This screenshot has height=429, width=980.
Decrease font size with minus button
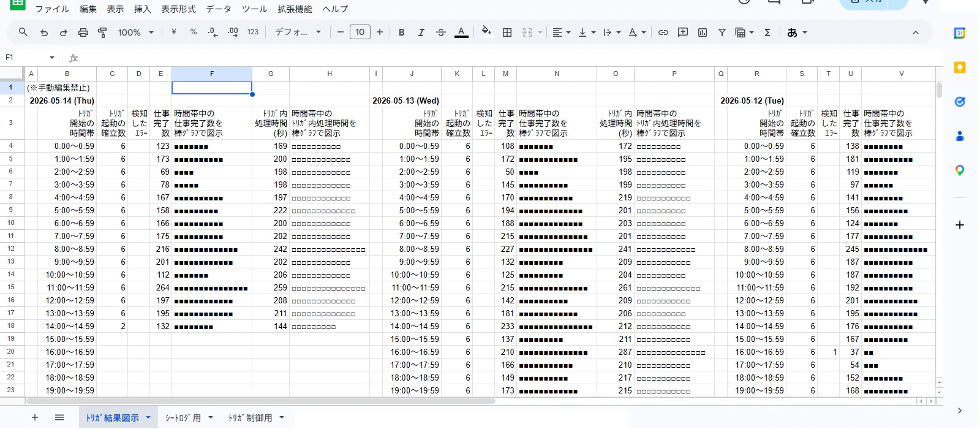tap(341, 32)
